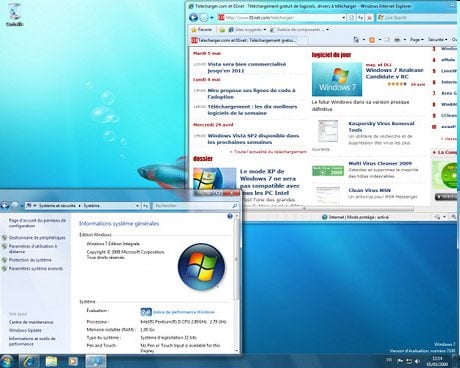This screenshot has height=368, width=460.
Task: Open Indice de performance Windows link
Action: [184, 312]
